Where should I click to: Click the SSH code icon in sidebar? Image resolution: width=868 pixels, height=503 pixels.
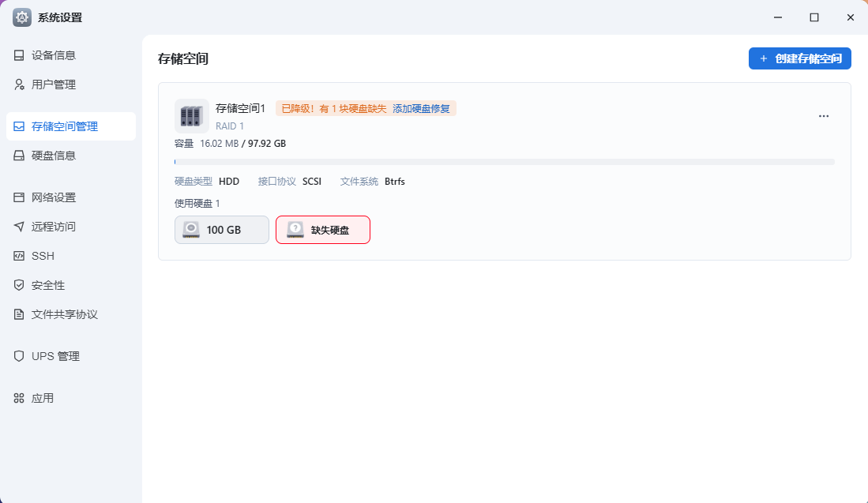click(19, 256)
